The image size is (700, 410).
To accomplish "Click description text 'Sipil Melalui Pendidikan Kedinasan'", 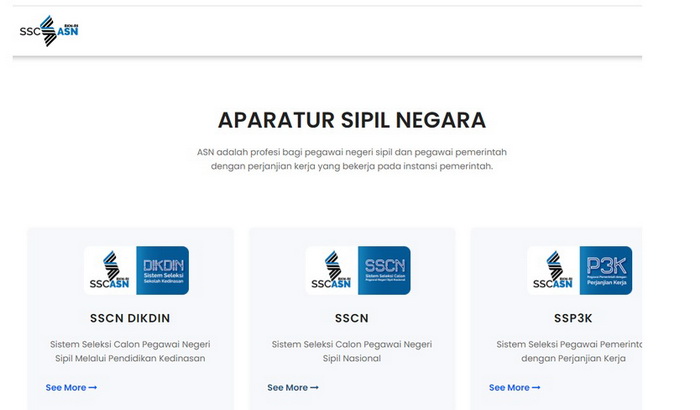I will 130,358.
